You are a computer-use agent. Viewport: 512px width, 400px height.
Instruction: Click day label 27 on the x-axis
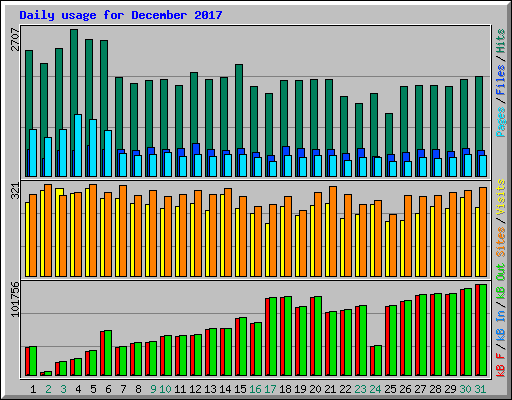420,389
